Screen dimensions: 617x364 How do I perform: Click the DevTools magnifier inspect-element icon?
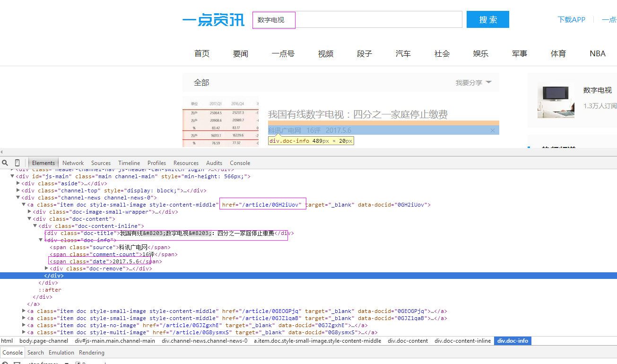(x=5, y=163)
